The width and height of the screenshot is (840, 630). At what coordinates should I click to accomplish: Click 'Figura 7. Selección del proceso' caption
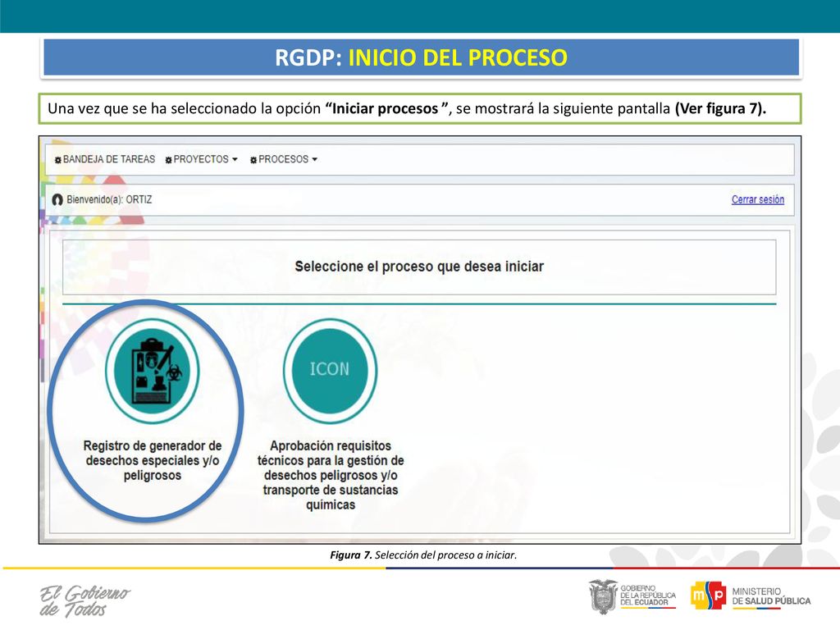coord(423,555)
